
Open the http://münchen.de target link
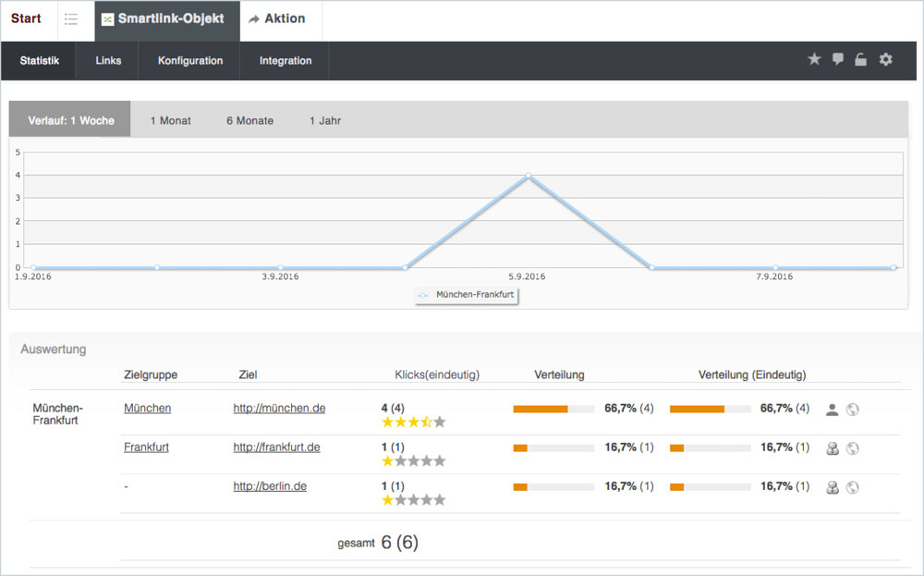tap(279, 408)
